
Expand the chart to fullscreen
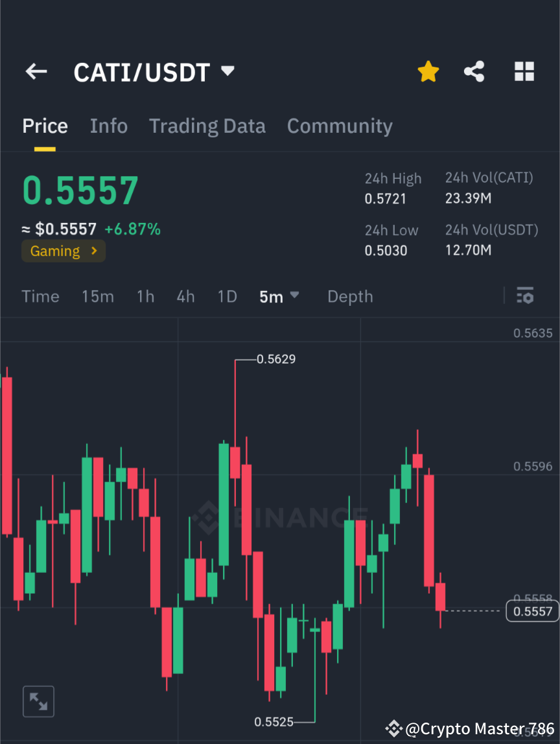38,701
